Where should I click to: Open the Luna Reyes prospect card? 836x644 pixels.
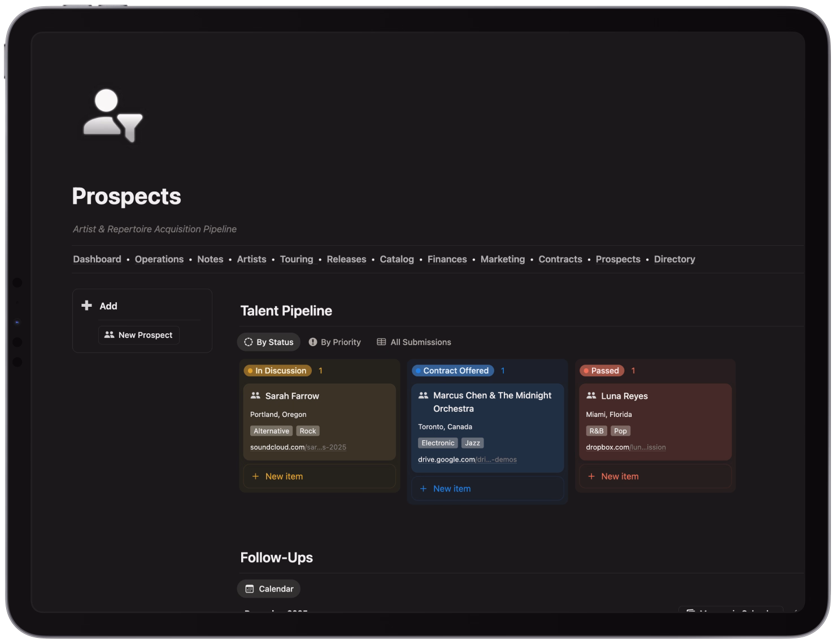click(x=655, y=421)
